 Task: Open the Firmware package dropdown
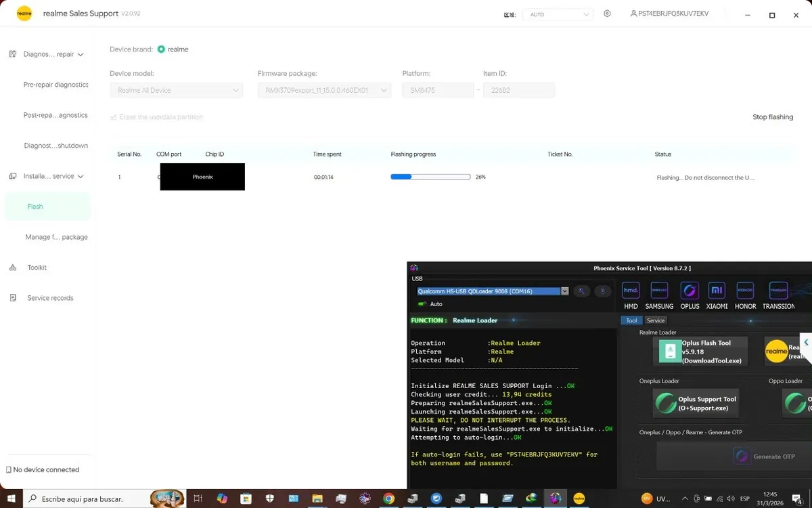point(324,90)
